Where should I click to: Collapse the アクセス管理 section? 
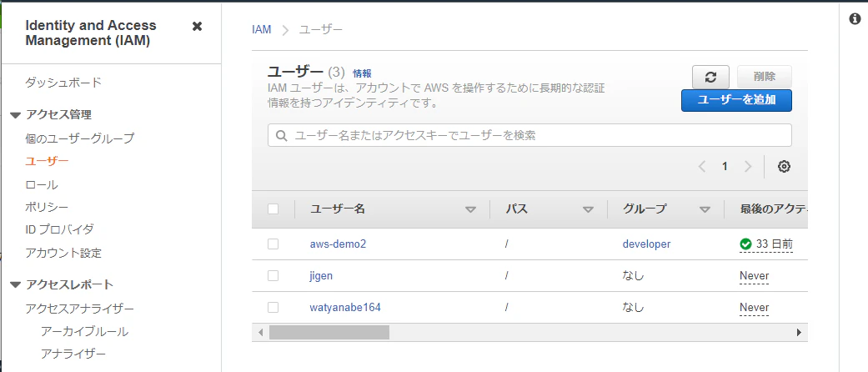16,115
